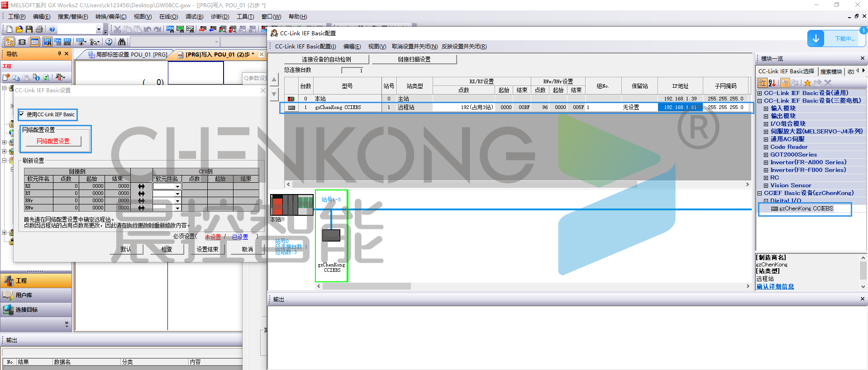Click the star favorites icon in module list
The width and height of the screenshot is (868, 370).
point(807,83)
